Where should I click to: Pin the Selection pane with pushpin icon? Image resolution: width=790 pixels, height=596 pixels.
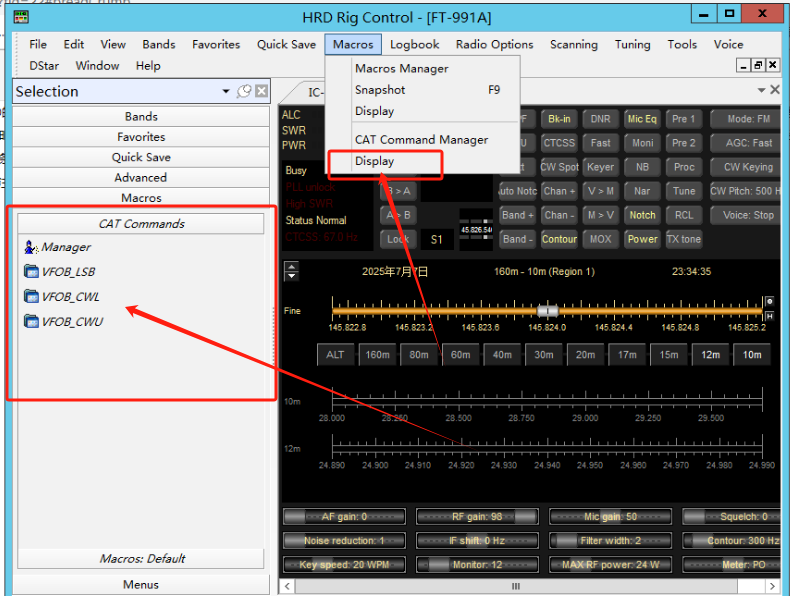(244, 91)
